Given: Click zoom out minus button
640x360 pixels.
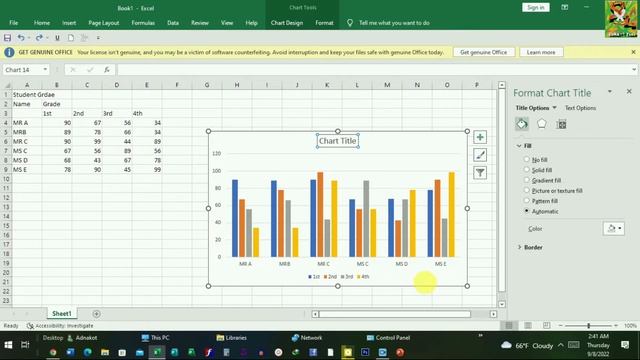Looking at the screenshot, I should tap(560, 325).
